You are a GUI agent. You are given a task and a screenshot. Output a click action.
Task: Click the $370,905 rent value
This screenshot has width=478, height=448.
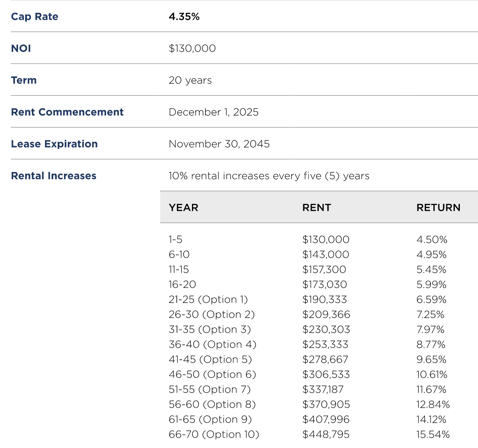pos(326,404)
